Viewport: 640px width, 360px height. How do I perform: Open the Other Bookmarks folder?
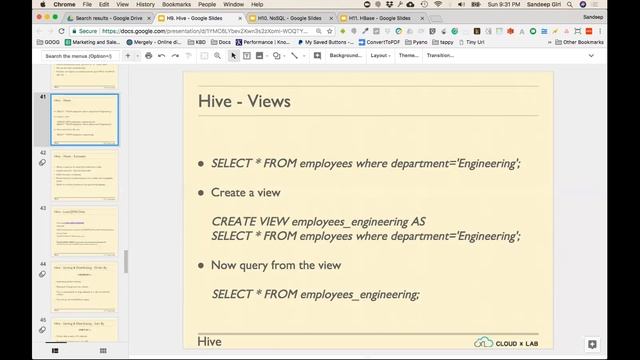[x=579, y=42]
